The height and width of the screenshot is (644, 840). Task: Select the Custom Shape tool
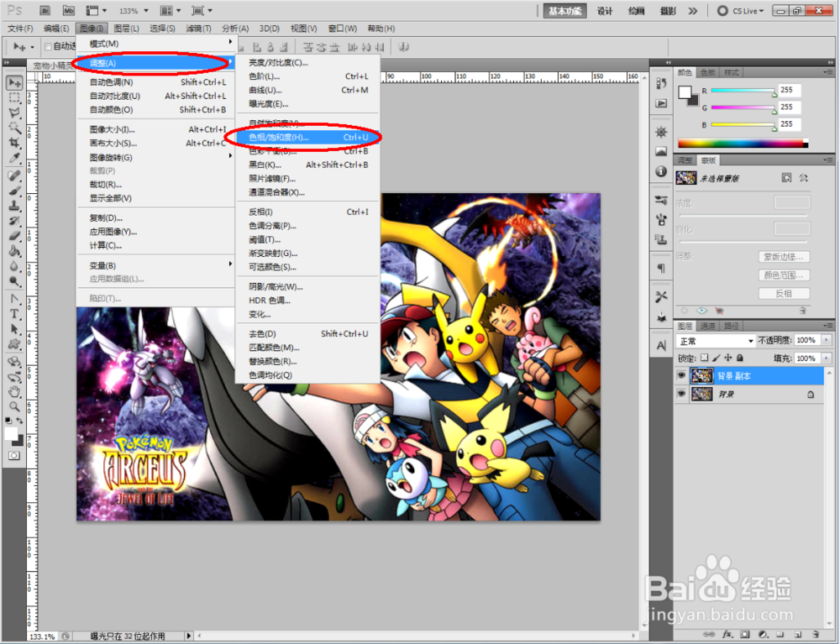point(14,343)
